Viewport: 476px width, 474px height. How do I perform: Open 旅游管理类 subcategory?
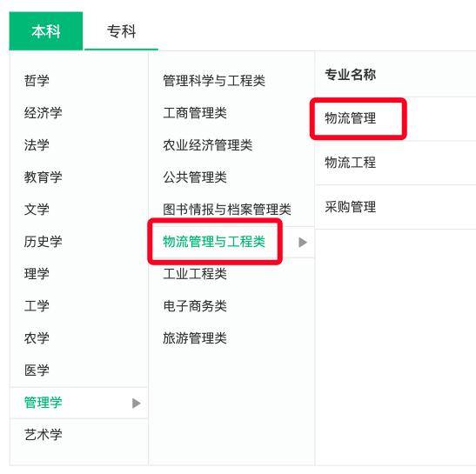pyautogui.click(x=195, y=338)
